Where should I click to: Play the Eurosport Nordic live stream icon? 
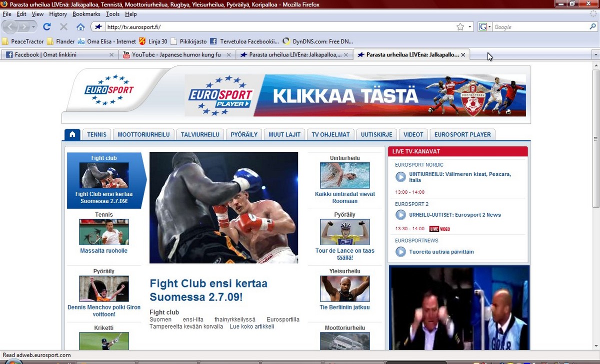pyautogui.click(x=400, y=177)
